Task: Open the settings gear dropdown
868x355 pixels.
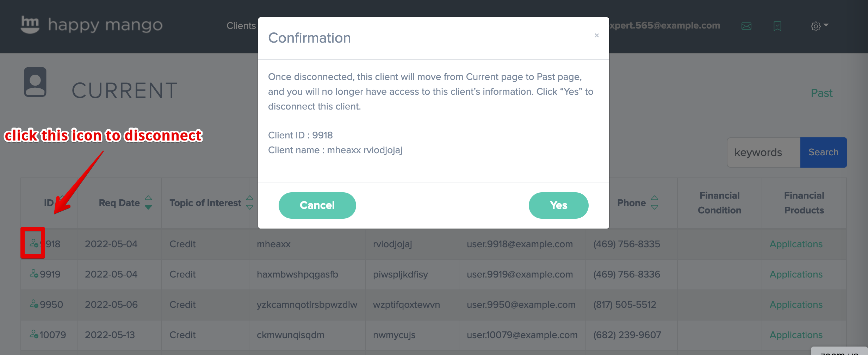Action: pyautogui.click(x=819, y=26)
